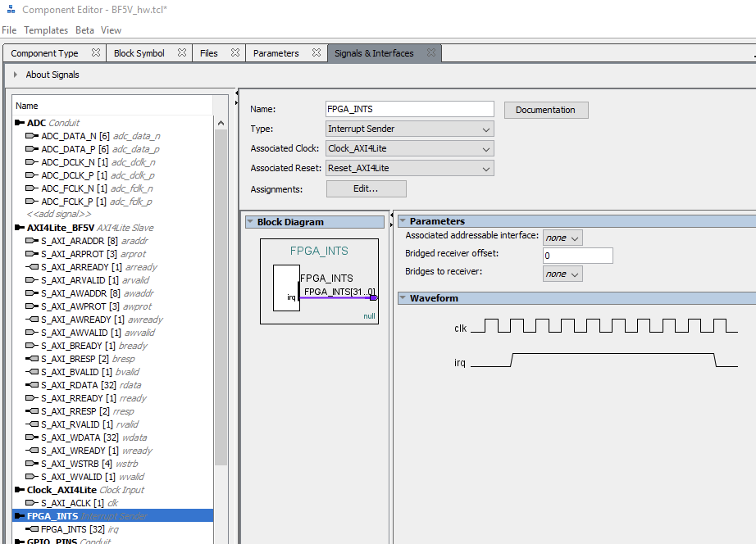Viewport: 756px width, 544px height.
Task: Close the Parameters tab using its icon
Action: pos(317,53)
